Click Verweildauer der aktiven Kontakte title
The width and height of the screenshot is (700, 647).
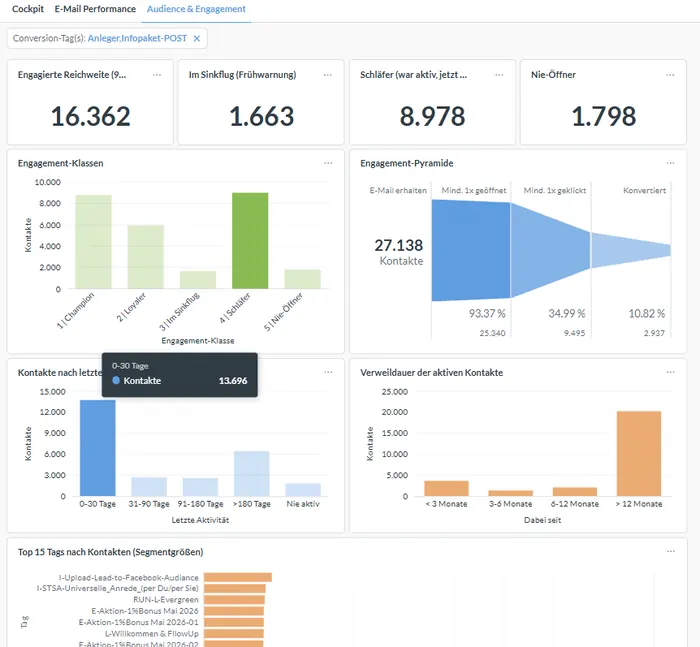[x=431, y=372]
